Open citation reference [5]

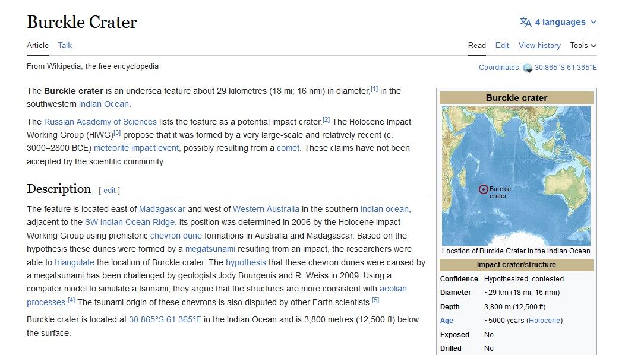tap(375, 300)
